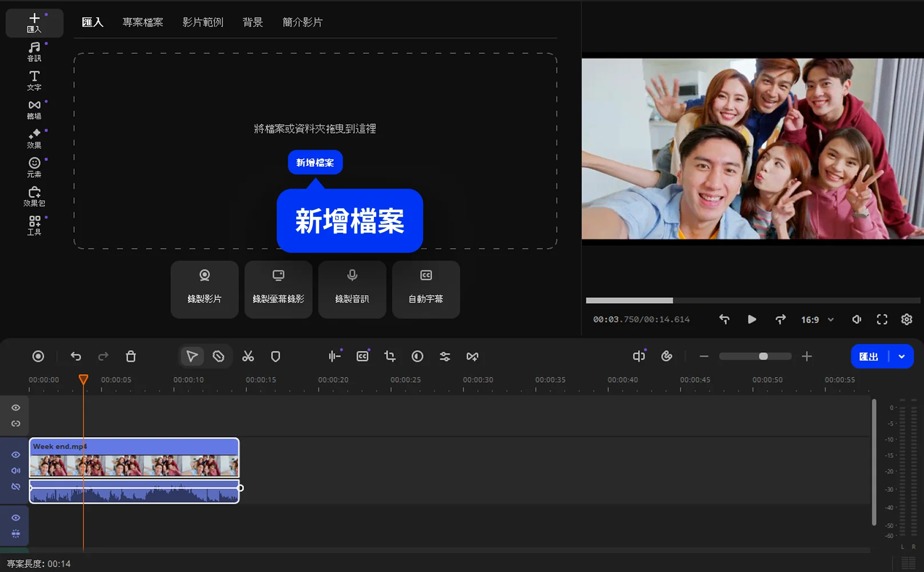Click the trash delete icon
Viewport: 924px width, 572px height.
(130, 356)
